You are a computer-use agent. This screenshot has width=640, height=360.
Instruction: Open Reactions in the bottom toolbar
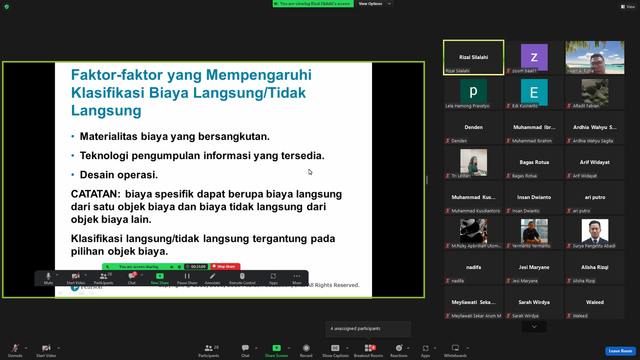(x=399, y=350)
